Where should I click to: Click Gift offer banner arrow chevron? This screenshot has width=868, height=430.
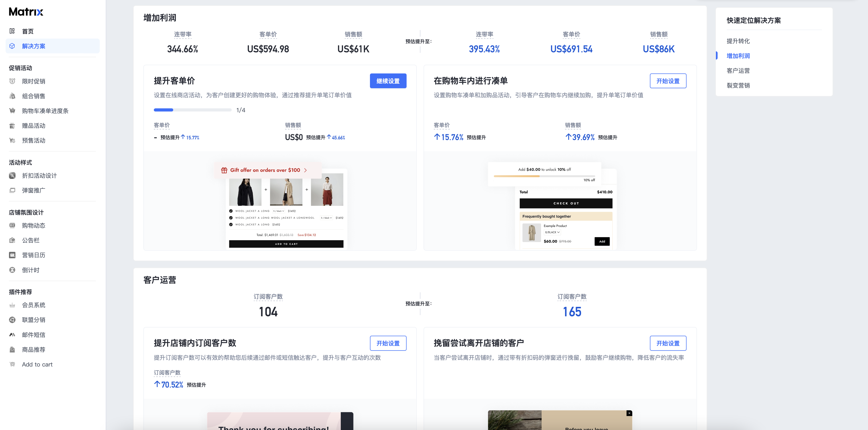305,170
